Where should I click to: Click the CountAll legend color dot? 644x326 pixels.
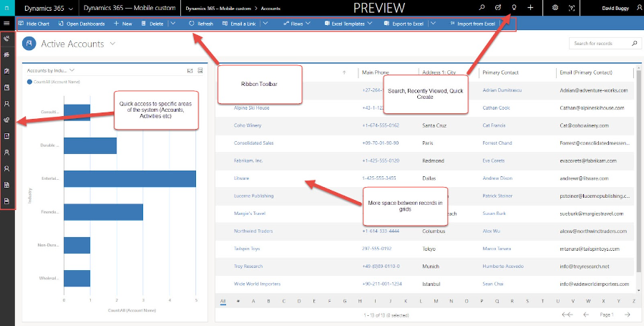[x=29, y=82]
